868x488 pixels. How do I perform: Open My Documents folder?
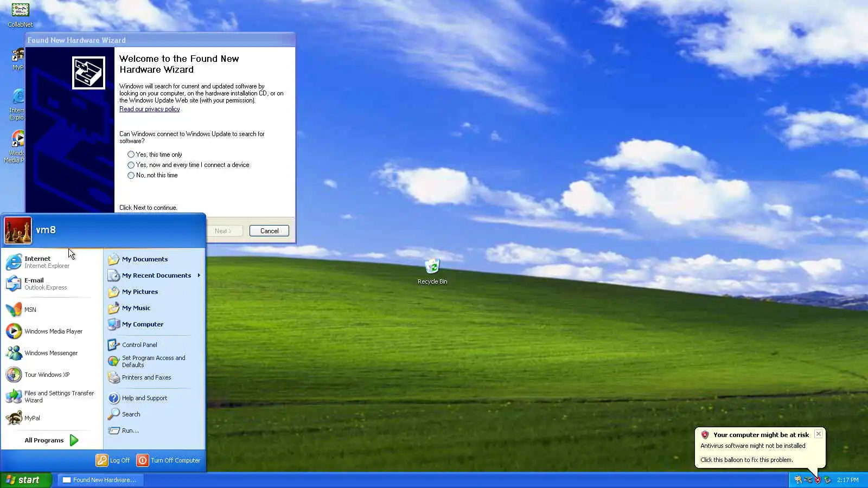coord(154,259)
